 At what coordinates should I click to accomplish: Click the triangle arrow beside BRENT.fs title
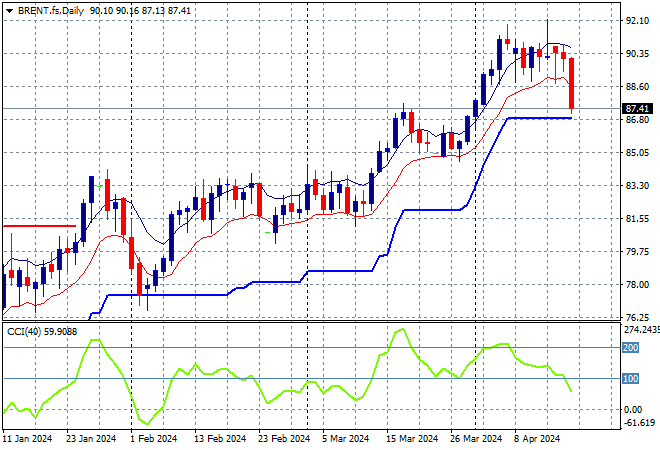(9, 9)
